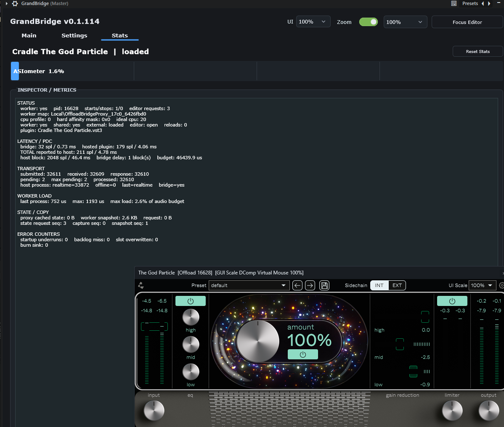Click the low EQ knob
The height and width of the screenshot is (427, 504).
pos(191,372)
